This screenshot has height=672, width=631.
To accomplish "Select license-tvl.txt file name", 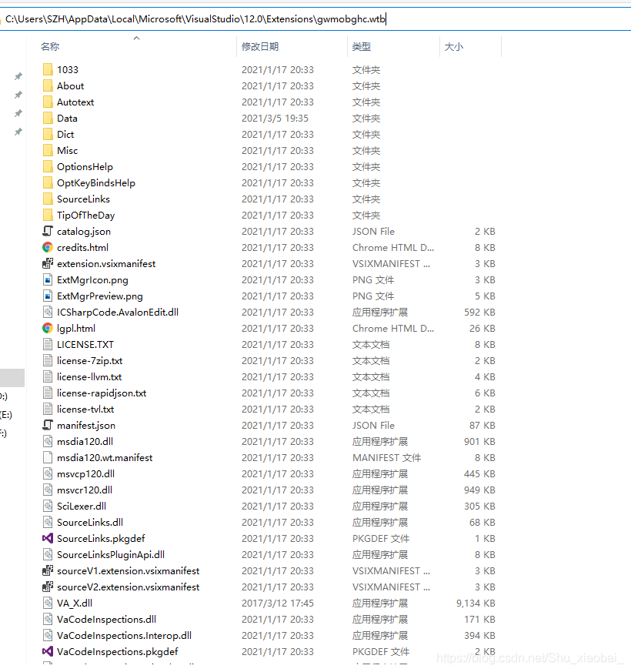I will click(85, 410).
